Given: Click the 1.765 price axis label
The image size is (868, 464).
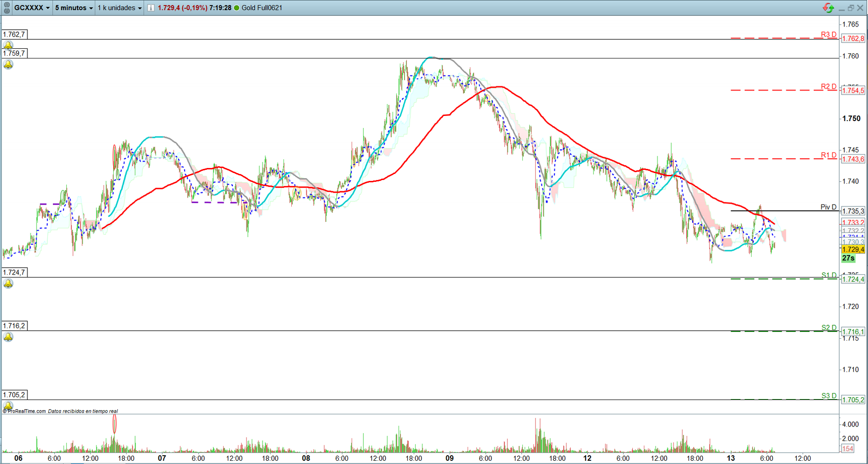Looking at the screenshot, I should 850,24.
